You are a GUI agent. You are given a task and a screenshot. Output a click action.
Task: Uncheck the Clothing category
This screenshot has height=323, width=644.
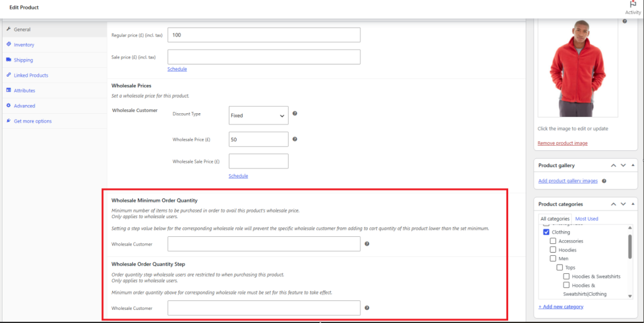(x=547, y=232)
